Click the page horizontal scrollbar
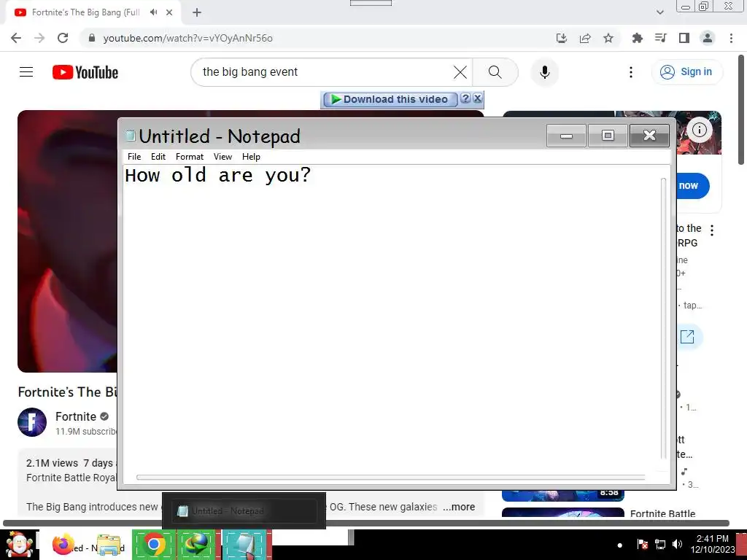 [366, 523]
